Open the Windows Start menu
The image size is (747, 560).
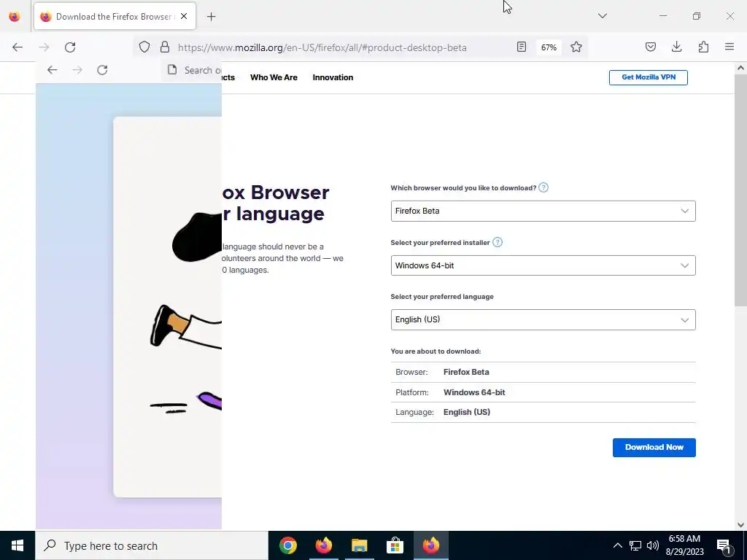pos(18,545)
